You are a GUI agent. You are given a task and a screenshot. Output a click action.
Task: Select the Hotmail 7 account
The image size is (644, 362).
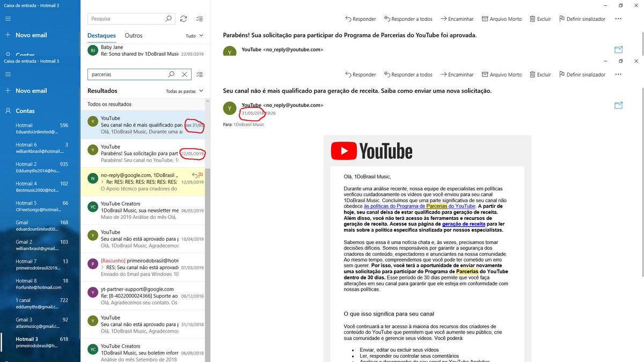(40, 264)
